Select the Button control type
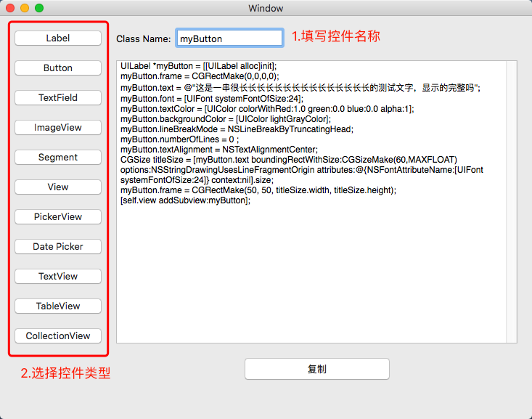This screenshot has width=532, height=419. click(x=58, y=68)
